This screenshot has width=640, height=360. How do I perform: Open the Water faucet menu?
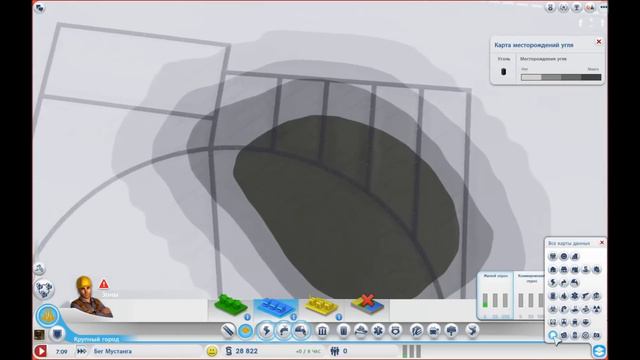click(x=283, y=330)
